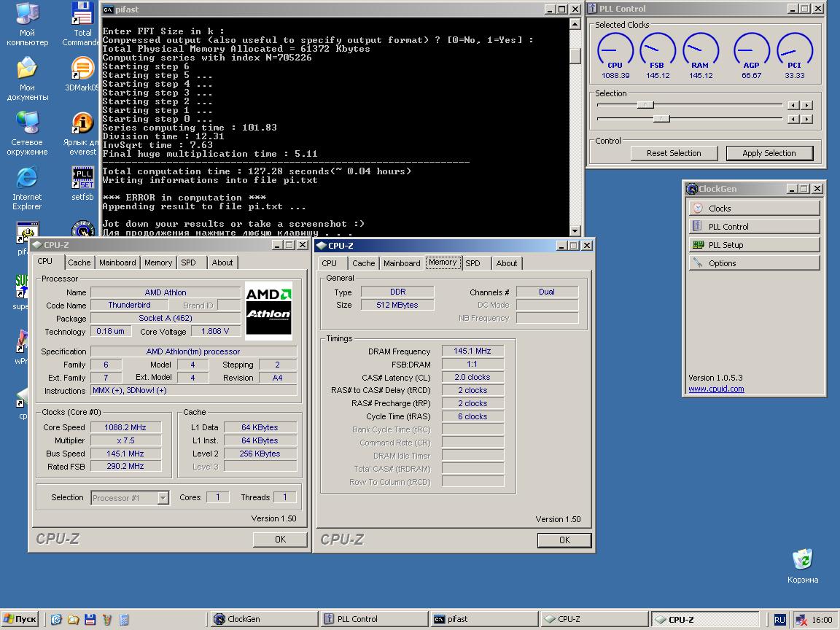Image resolution: width=840 pixels, height=630 pixels.
Task: Click left arrow of upper PLL slider
Action: [x=794, y=106]
